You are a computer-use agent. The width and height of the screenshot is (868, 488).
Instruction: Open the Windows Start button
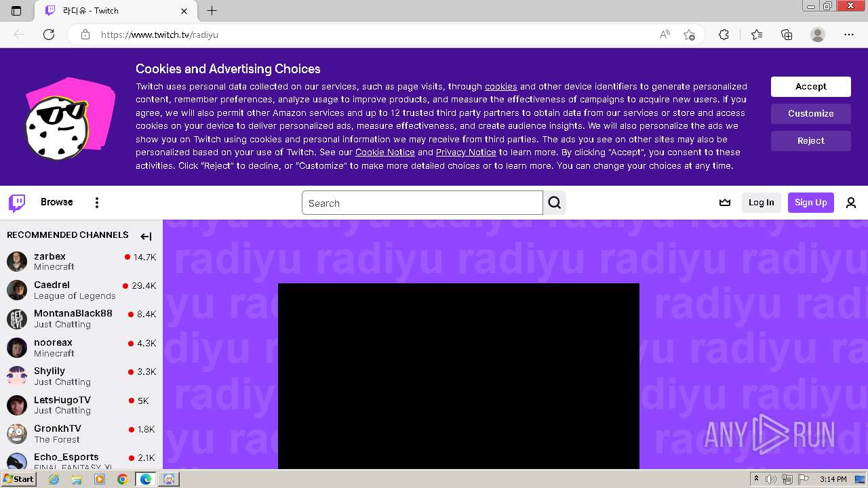coord(18,479)
